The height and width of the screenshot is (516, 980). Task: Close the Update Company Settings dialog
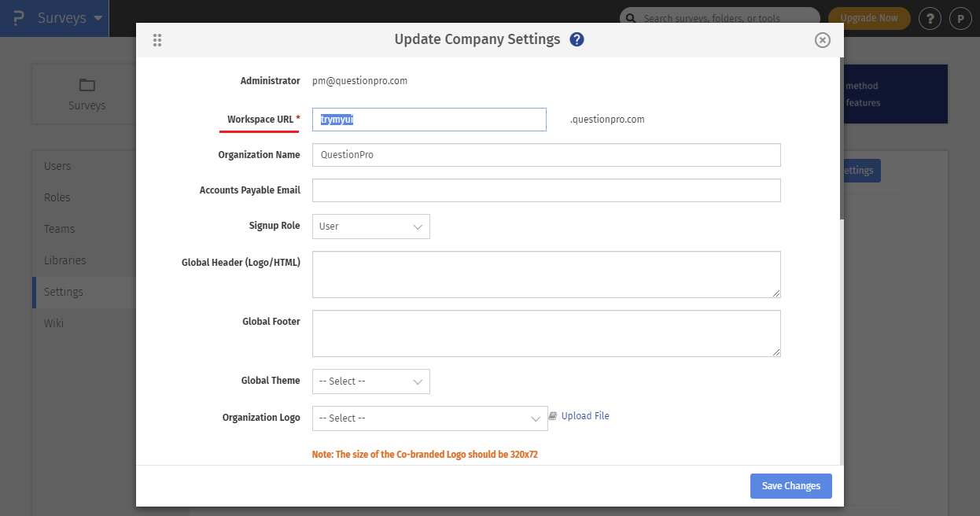tap(822, 40)
